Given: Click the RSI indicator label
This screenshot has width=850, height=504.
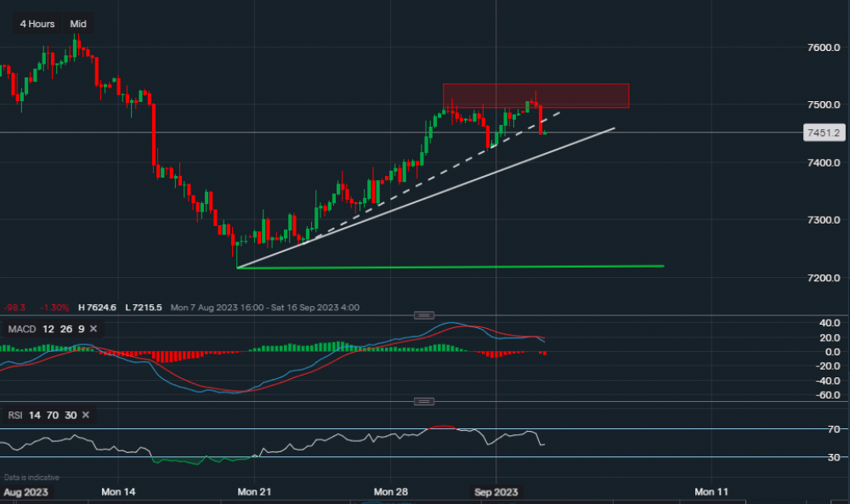Looking at the screenshot, I should (14, 415).
